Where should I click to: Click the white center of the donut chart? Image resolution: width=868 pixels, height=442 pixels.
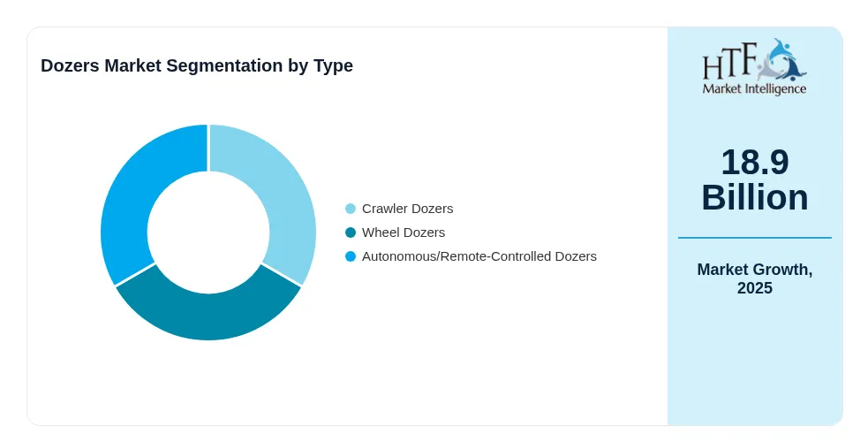click(x=208, y=232)
